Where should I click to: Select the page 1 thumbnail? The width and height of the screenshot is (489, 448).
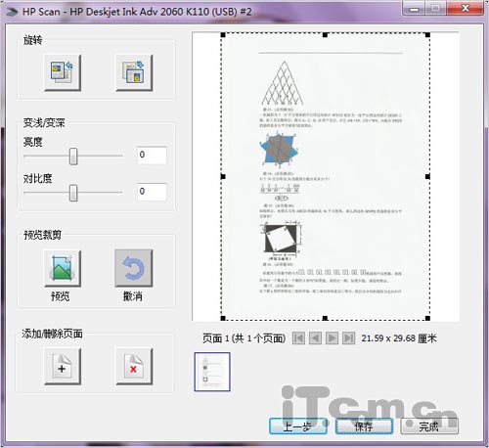[x=212, y=372]
